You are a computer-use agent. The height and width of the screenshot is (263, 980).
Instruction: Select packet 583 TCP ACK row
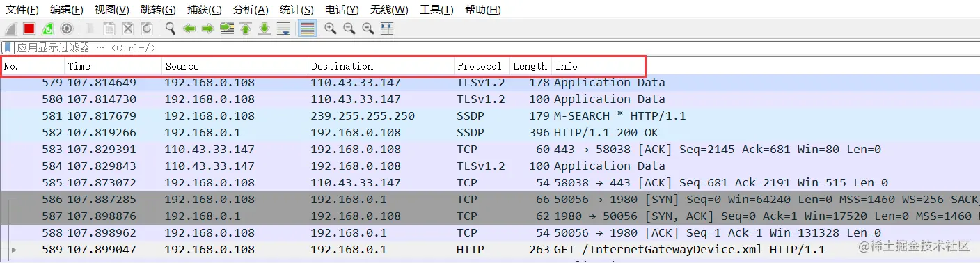(490, 150)
